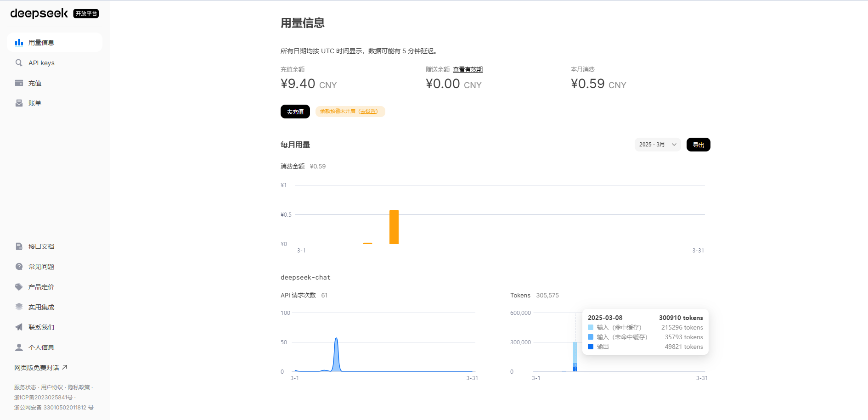Click the 300910 tokens tooltip total

(681, 318)
